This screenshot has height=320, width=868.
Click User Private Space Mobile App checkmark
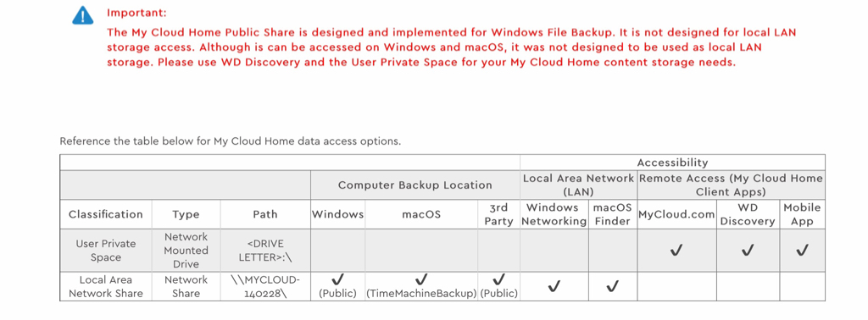click(802, 251)
